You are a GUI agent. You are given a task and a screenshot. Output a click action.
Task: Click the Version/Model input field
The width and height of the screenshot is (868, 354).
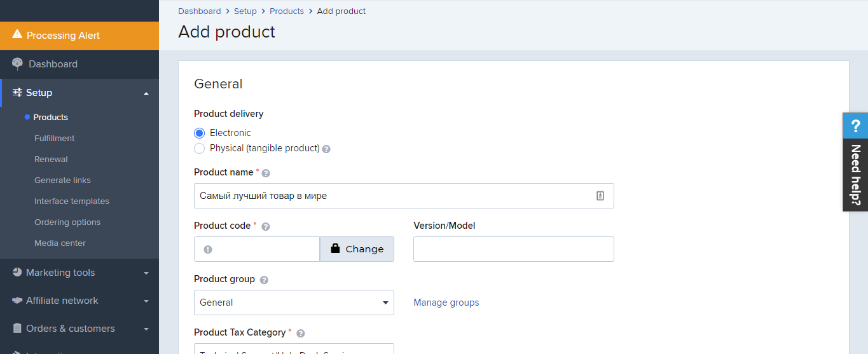[513, 249]
